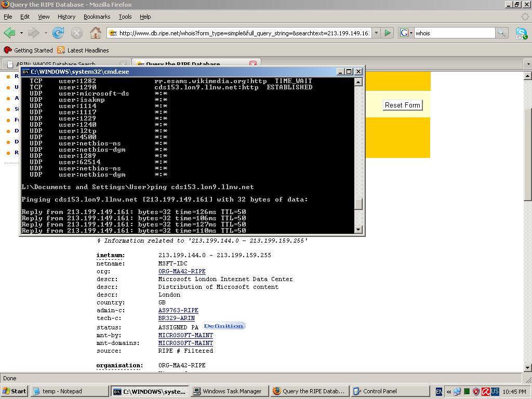The image size is (532, 399).
Task: Click the Getting Started bookmark
Action: pos(28,50)
